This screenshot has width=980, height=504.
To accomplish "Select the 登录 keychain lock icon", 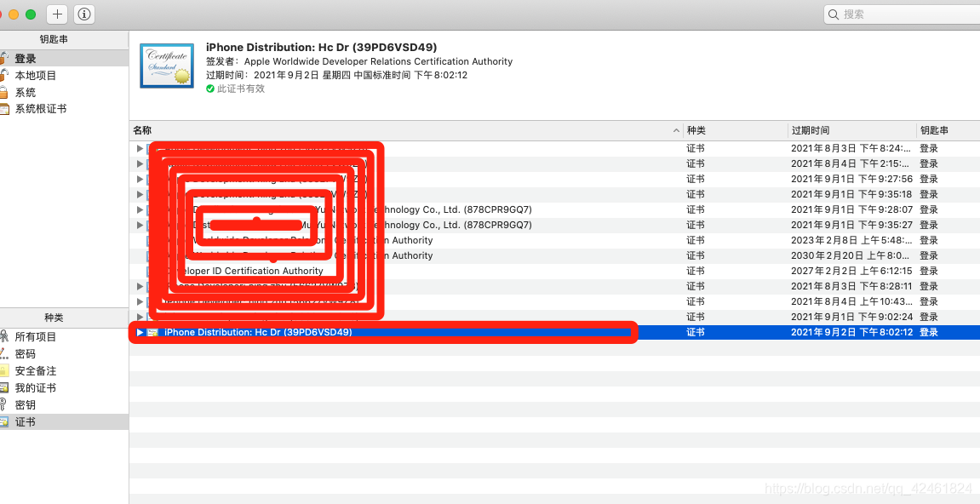I will (x=3, y=59).
